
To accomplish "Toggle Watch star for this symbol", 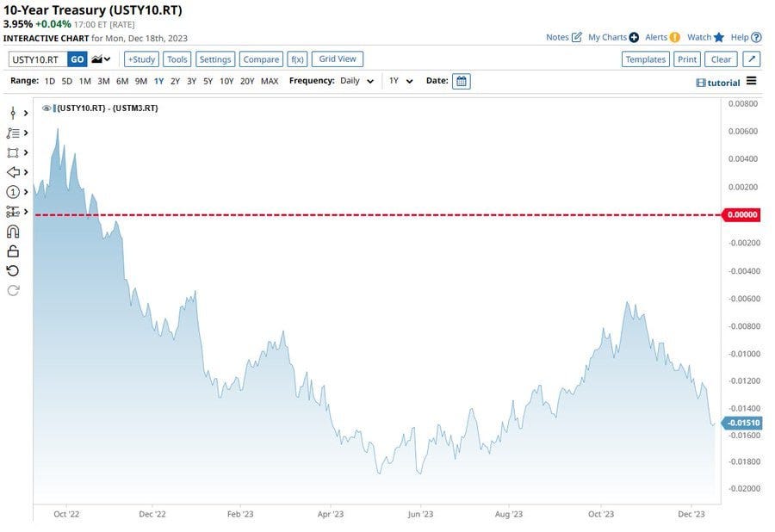I will pos(718,37).
